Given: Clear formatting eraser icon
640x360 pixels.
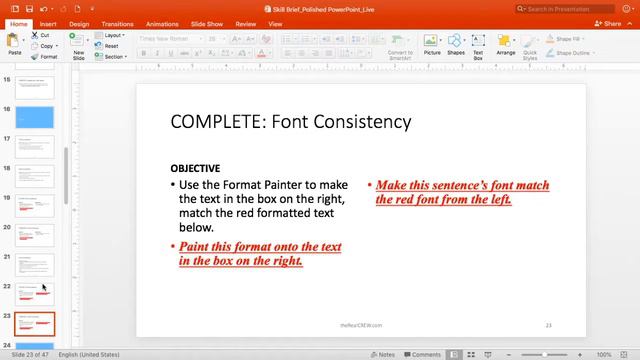Looking at the screenshot, I should 266,39.
